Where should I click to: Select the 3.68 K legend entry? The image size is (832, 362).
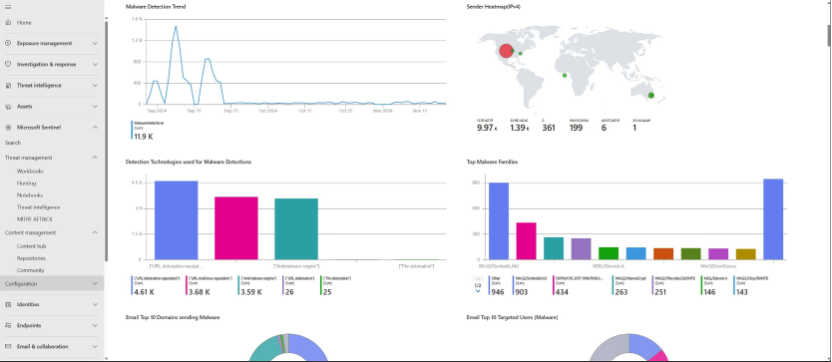[x=210, y=286]
